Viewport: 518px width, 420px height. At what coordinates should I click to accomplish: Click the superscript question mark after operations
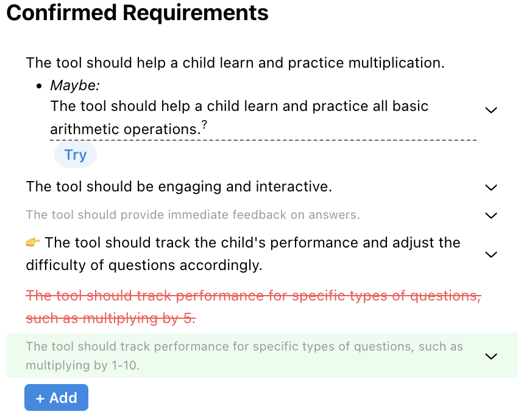(205, 124)
